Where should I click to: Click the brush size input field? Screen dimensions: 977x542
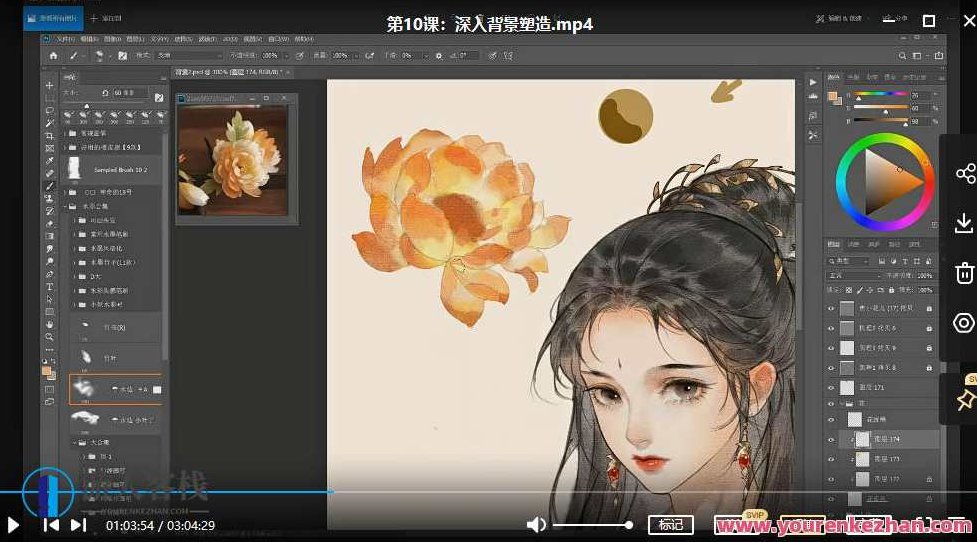pyautogui.click(x=130, y=93)
